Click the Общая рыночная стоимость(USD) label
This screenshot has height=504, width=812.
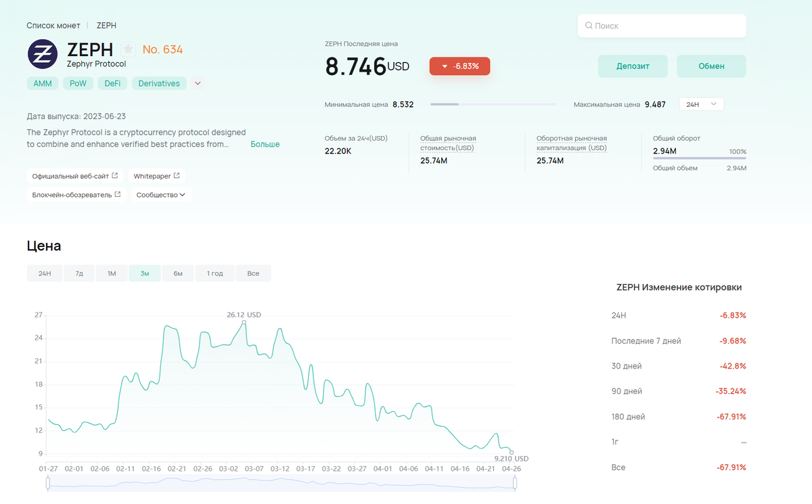tap(448, 143)
